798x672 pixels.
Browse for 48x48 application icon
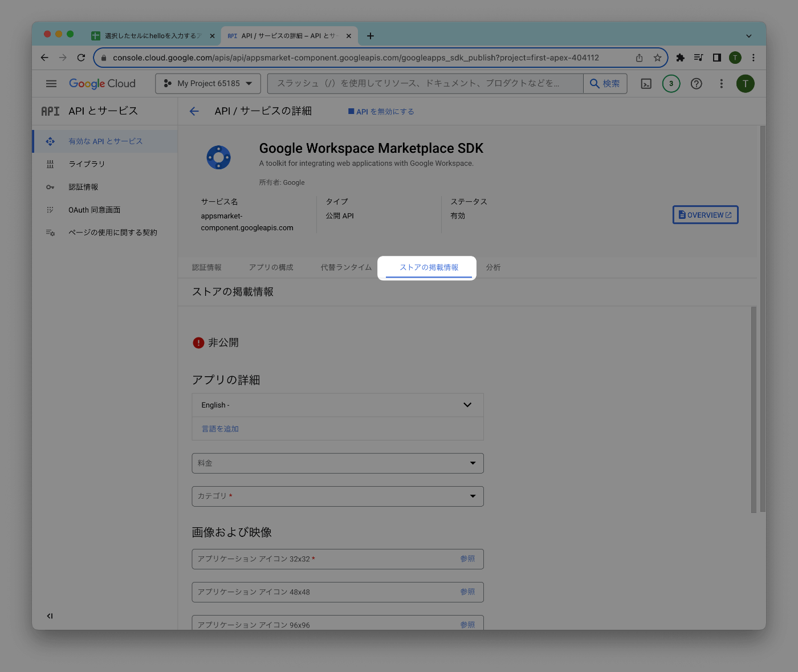[467, 592]
